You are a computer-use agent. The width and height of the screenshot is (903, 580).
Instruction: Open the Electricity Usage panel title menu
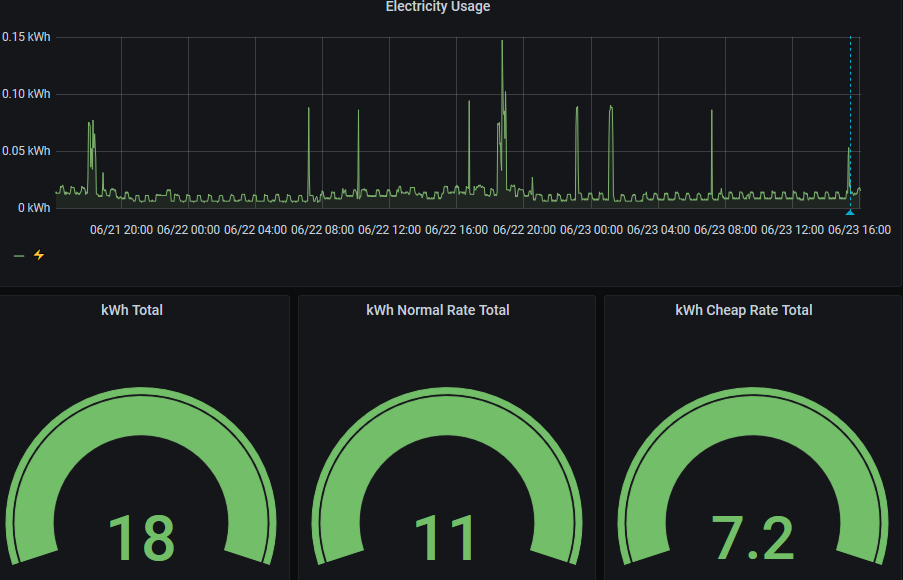[x=437, y=7]
